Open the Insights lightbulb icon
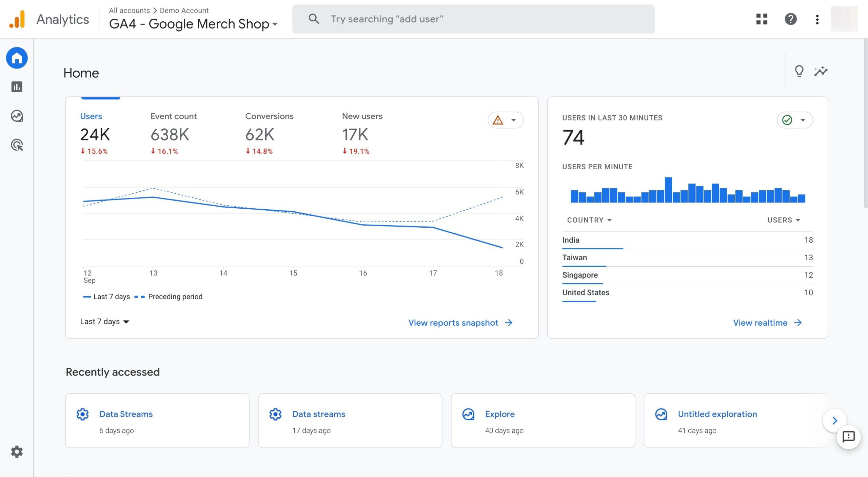This screenshot has height=477, width=868. [x=799, y=71]
